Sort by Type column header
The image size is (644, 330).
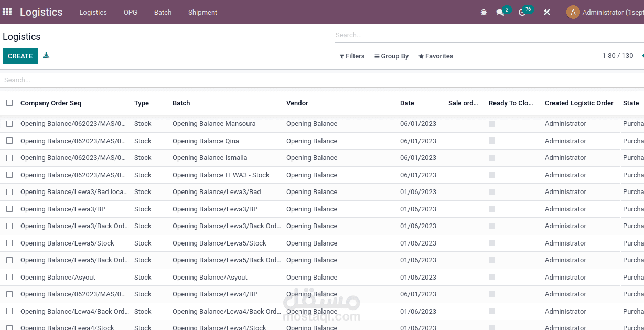tap(142, 103)
